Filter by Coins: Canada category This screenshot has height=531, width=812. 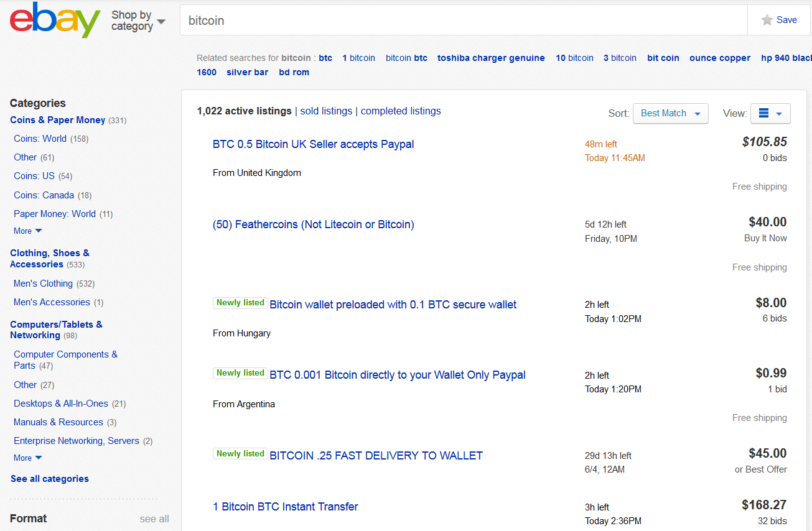pyautogui.click(x=44, y=195)
